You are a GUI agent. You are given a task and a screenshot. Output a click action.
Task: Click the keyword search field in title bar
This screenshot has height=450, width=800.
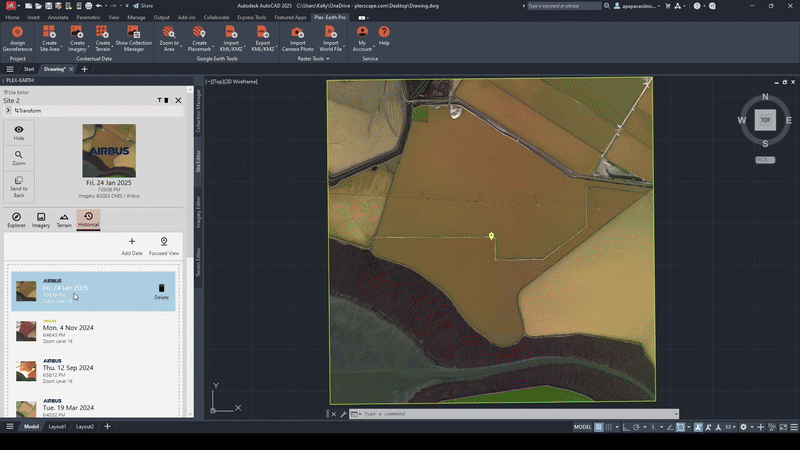click(564, 6)
